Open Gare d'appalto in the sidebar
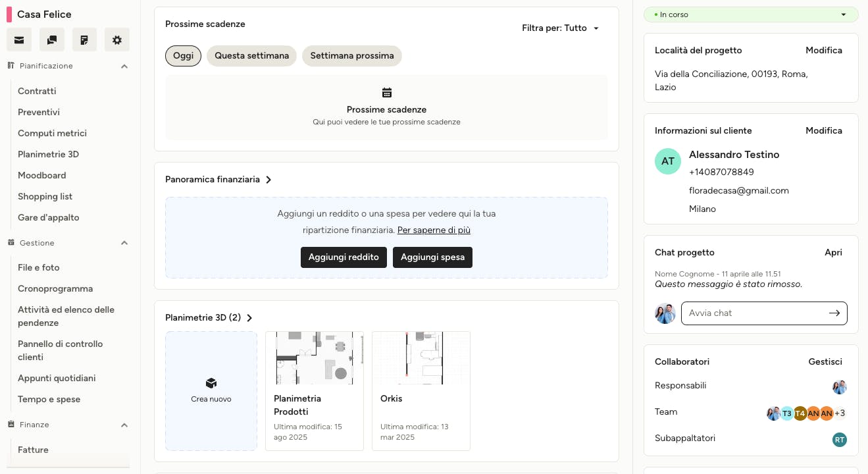Image resolution: width=868 pixels, height=474 pixels. coord(49,217)
